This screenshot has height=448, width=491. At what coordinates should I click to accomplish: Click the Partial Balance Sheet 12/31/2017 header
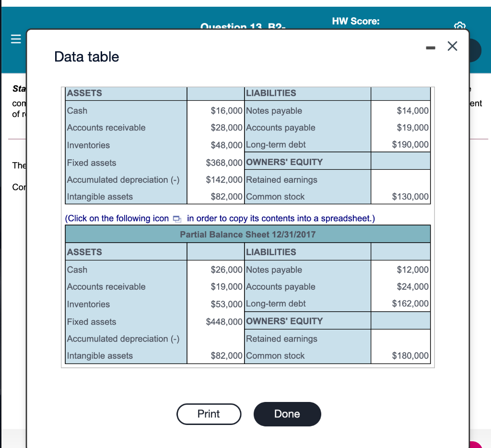248,234
